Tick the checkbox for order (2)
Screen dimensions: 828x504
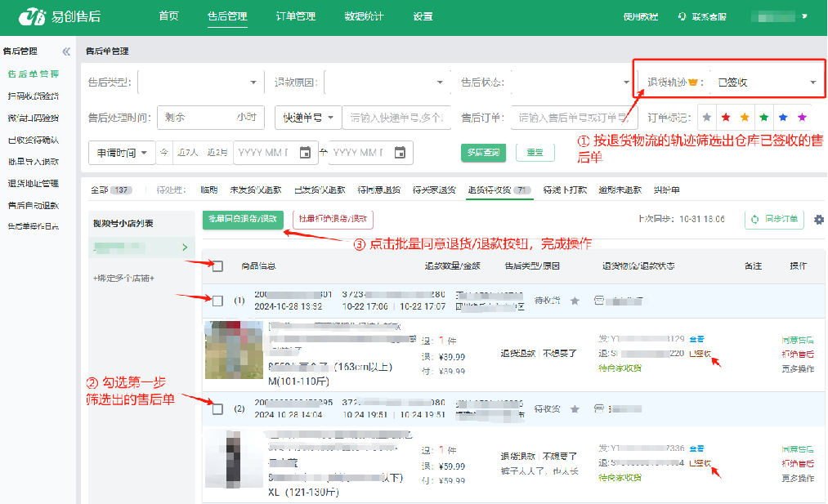(217, 408)
